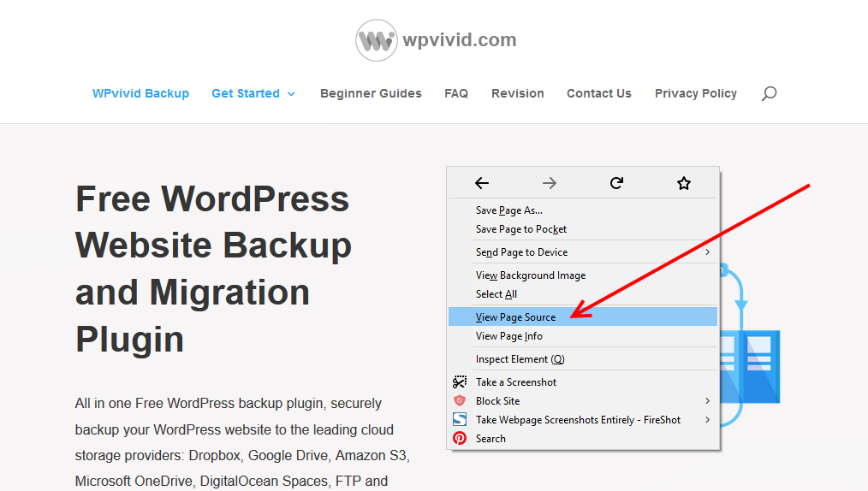Image resolution: width=868 pixels, height=491 pixels.
Task: Expand the FireShot submenu arrow
Action: [707, 420]
